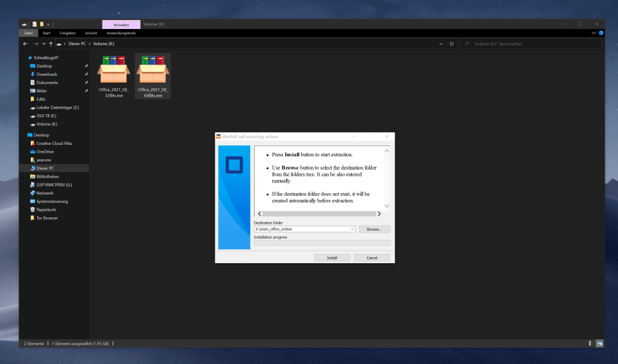Select the pinned Desktop under Schnellzugriff
Screen dimensions: 618x364
coord(41,66)
